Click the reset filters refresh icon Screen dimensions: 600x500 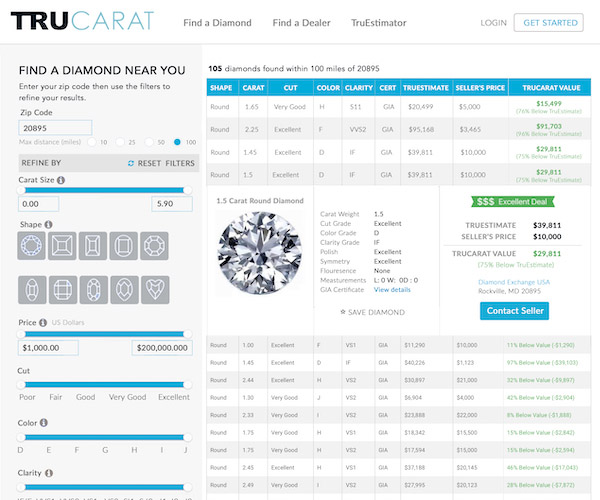[x=131, y=163]
